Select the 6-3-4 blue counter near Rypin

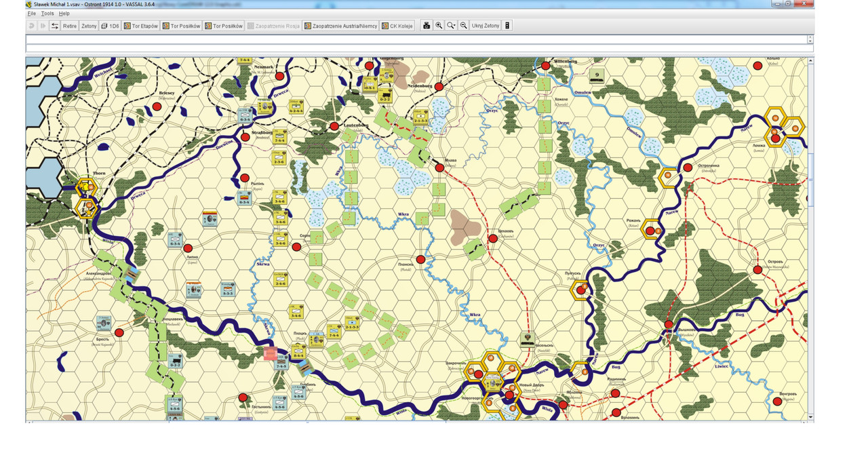click(x=245, y=199)
